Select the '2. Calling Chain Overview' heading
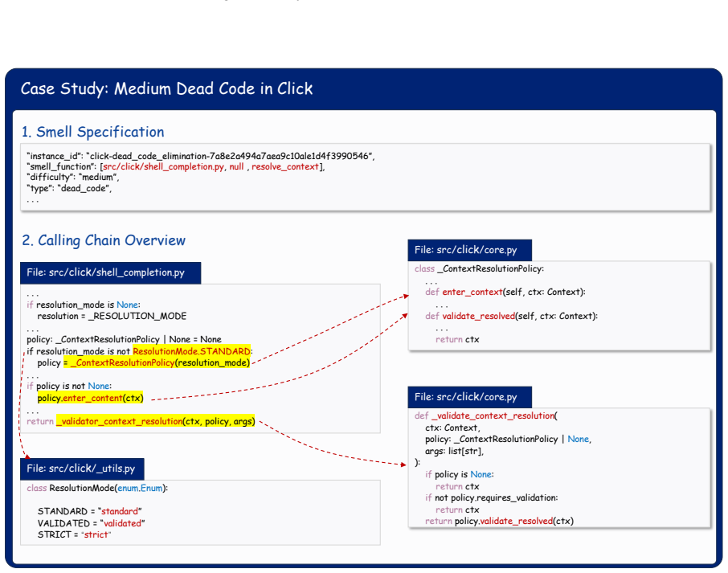This screenshot has width=728, height=573. click(x=104, y=240)
